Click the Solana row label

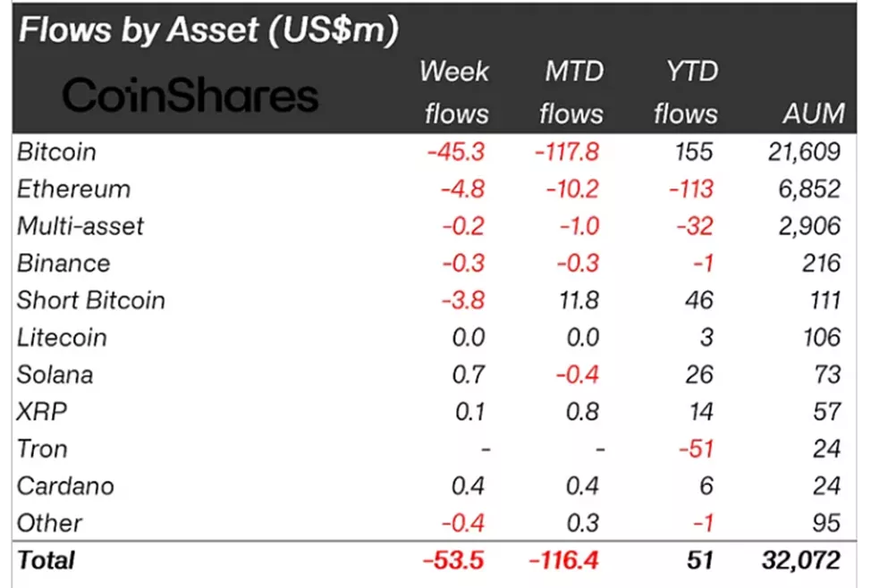(55, 374)
